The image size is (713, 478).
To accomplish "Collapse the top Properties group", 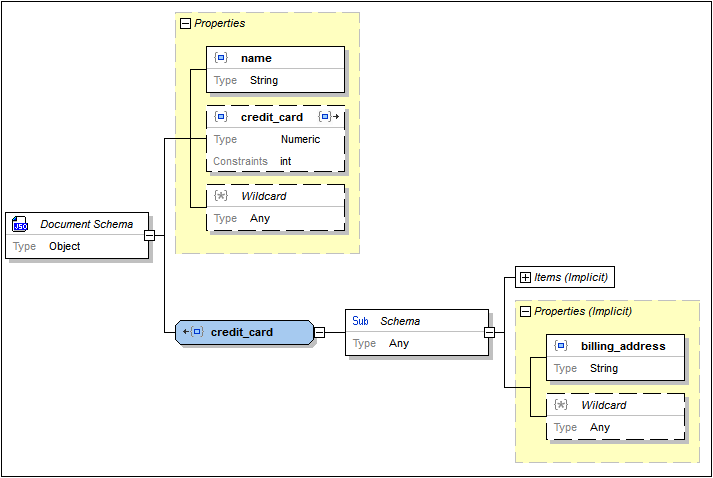I will click(x=185, y=23).
